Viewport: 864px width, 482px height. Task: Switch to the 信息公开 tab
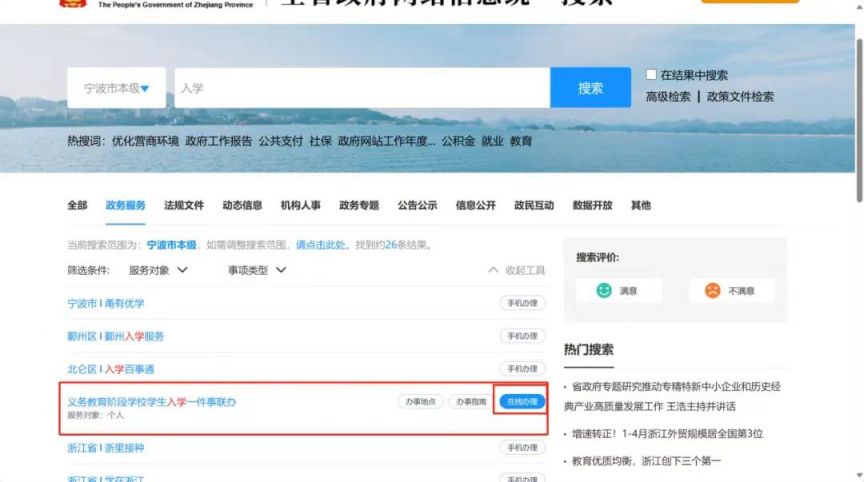tap(476, 205)
